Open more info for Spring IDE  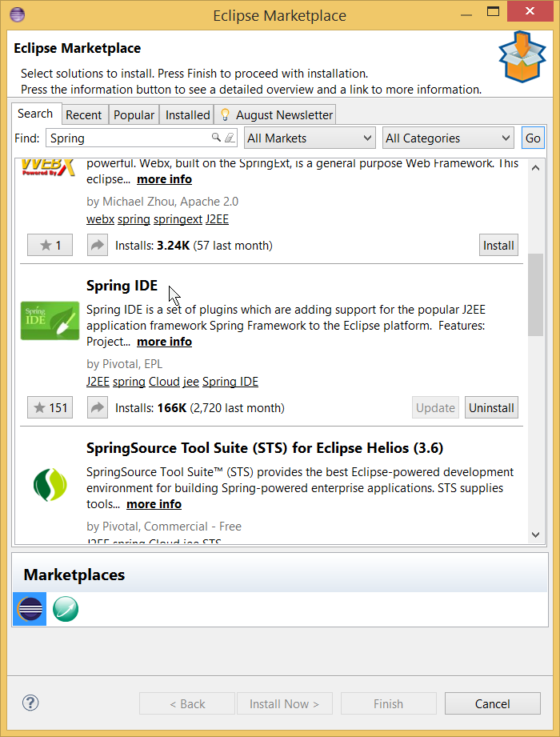pos(165,342)
